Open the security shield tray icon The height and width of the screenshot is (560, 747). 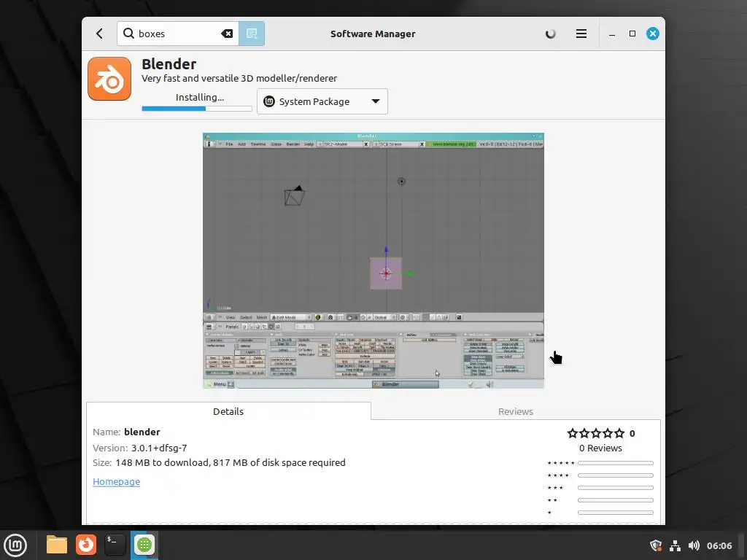[656, 545]
